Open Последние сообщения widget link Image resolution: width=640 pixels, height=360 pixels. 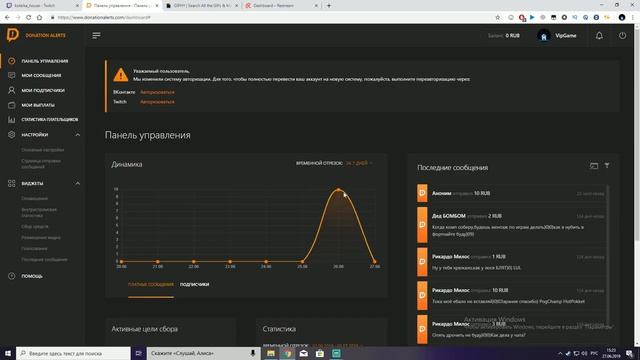click(44, 259)
